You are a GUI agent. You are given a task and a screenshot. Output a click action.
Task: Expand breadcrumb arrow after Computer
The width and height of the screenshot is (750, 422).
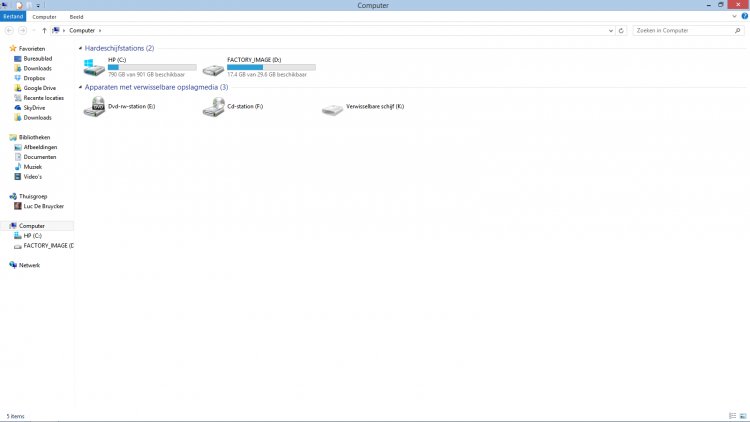coord(100,30)
